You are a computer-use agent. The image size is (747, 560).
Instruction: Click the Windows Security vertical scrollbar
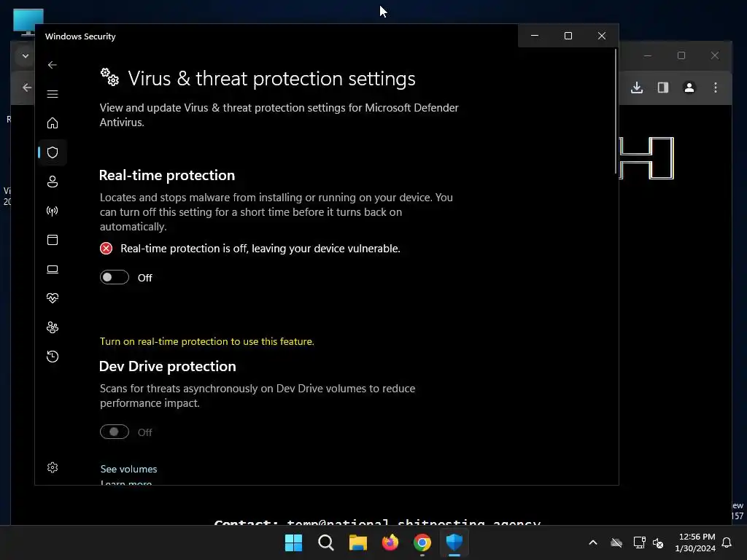pyautogui.click(x=616, y=111)
